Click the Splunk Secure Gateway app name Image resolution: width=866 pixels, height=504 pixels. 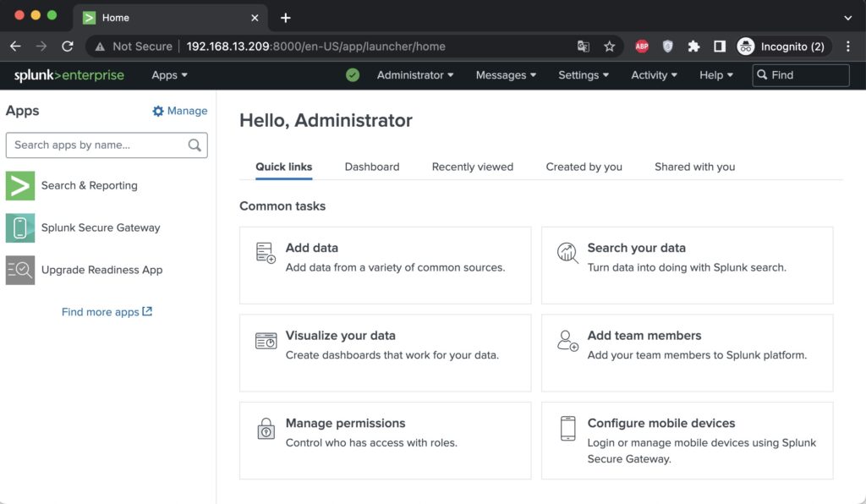(x=101, y=228)
